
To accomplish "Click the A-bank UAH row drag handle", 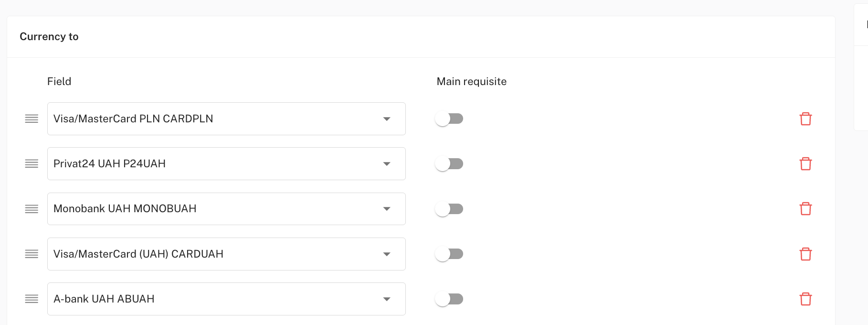I will click(x=32, y=299).
